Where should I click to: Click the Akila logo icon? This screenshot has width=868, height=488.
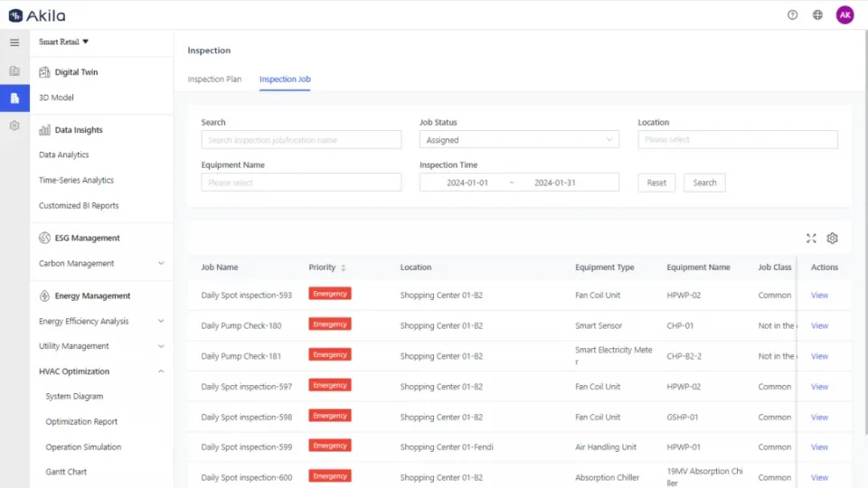coord(15,15)
